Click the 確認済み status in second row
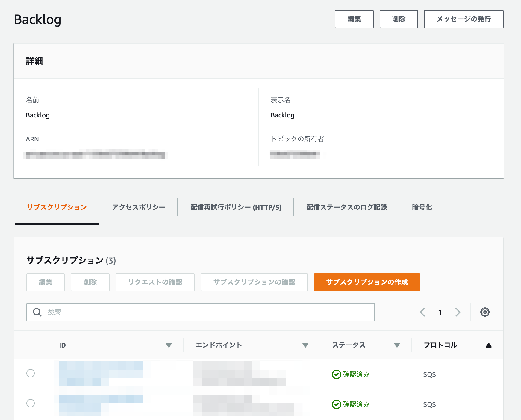Image resolution: width=521 pixels, height=420 pixels. pyautogui.click(x=356, y=404)
